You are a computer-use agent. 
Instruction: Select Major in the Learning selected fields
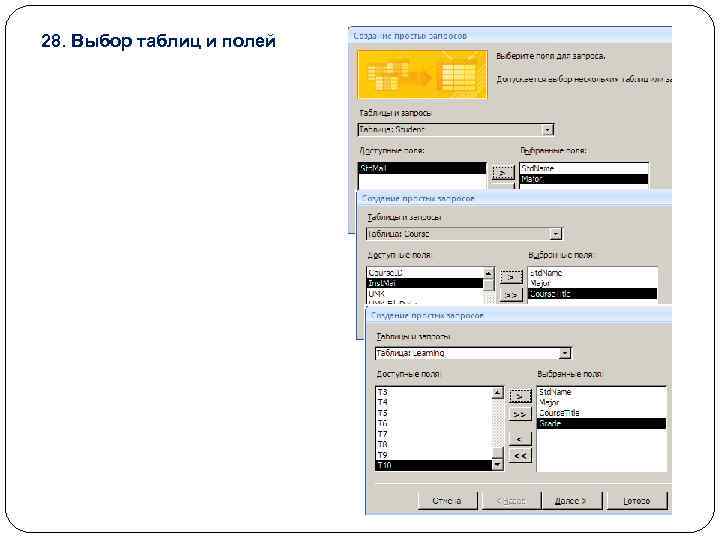click(x=602, y=402)
